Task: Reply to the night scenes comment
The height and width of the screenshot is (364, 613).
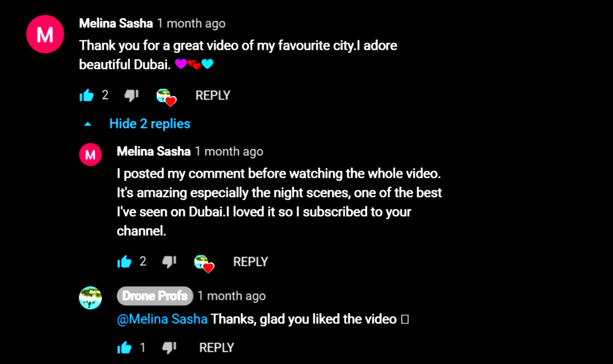Action: click(251, 262)
